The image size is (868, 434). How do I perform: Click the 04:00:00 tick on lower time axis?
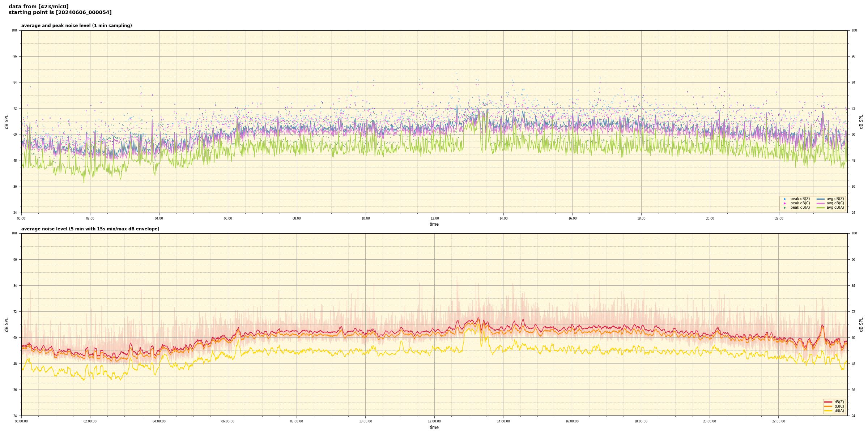tap(159, 421)
